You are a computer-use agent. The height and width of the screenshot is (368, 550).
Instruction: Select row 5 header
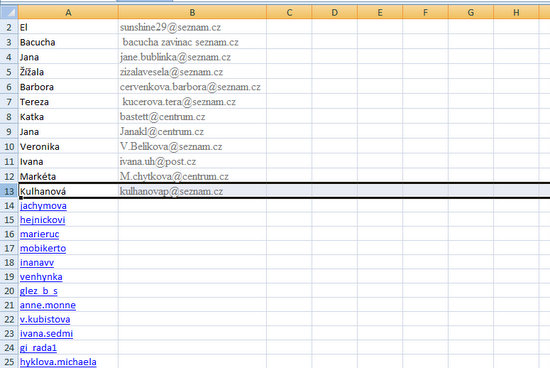click(x=9, y=72)
